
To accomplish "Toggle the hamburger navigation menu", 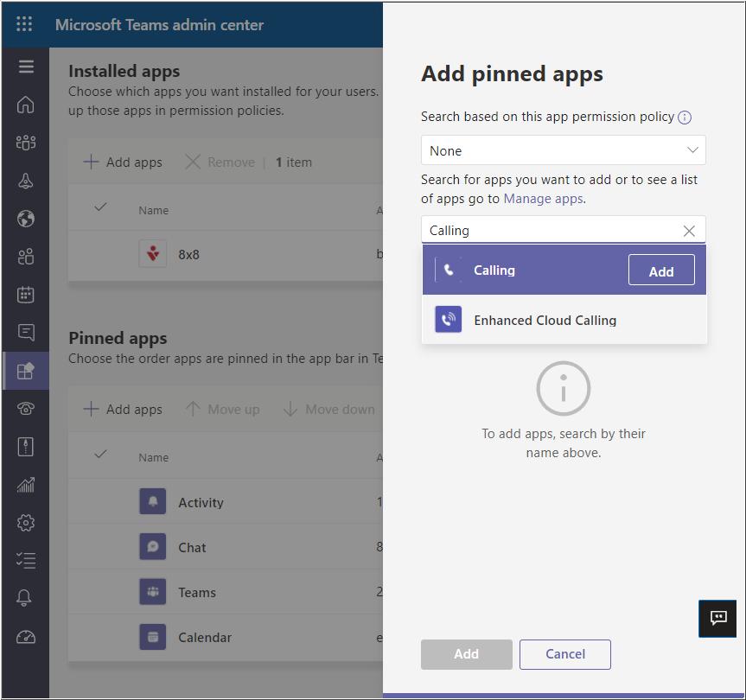I will [x=26, y=67].
